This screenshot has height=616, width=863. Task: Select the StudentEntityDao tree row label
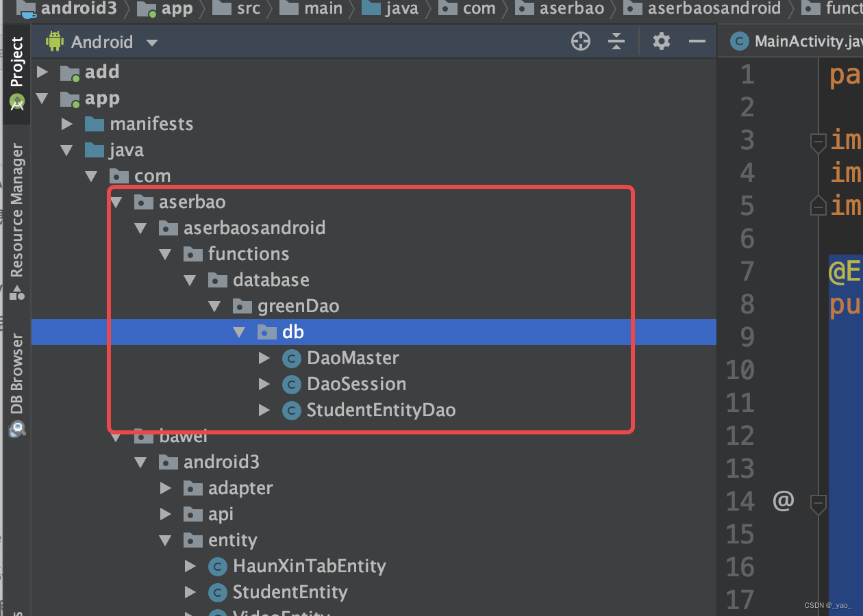(381, 410)
